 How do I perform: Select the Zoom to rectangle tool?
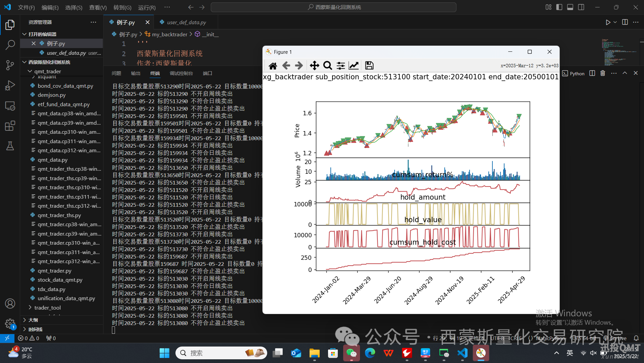click(x=327, y=66)
